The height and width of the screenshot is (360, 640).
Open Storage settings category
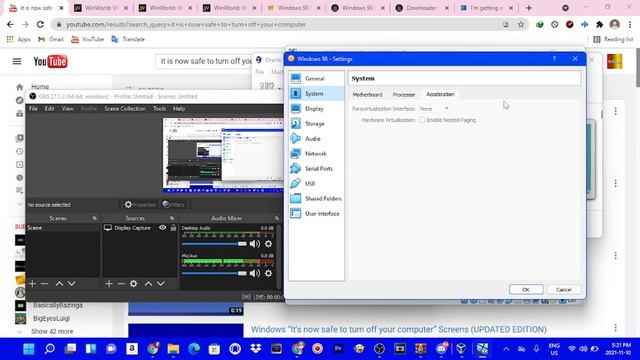point(316,124)
